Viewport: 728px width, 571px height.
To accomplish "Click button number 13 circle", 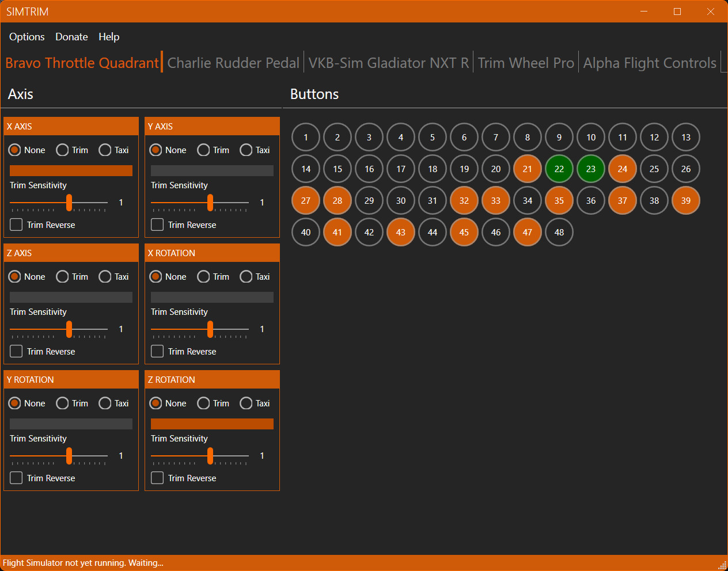I will [x=686, y=137].
